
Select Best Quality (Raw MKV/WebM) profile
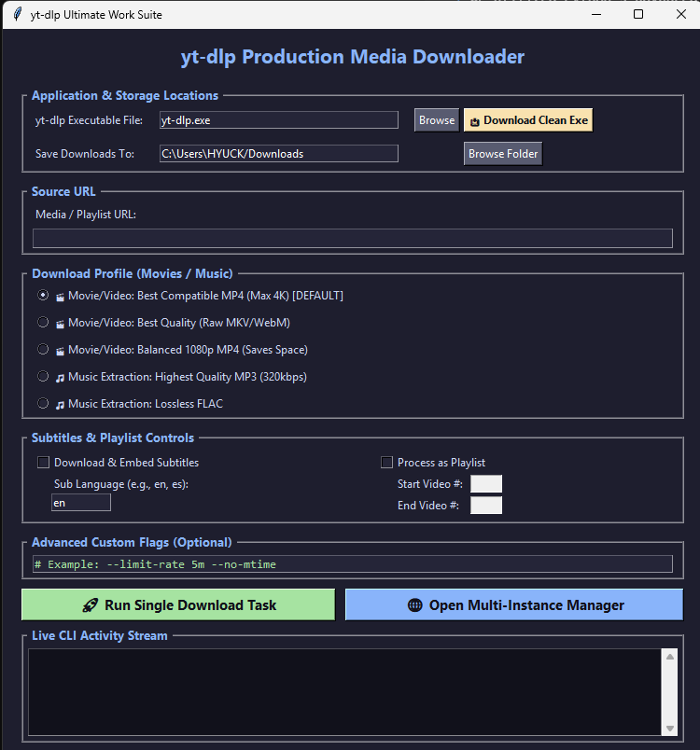pyautogui.click(x=43, y=323)
